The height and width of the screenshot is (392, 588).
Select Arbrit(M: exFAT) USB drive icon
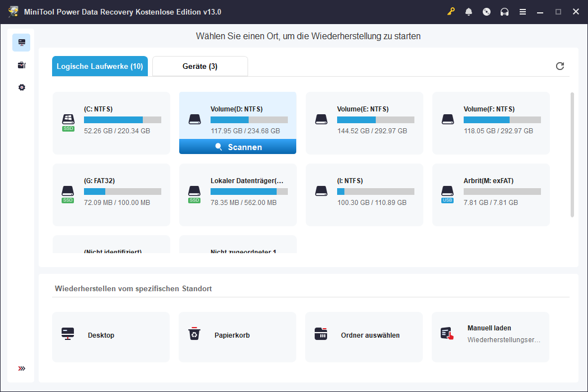(447, 194)
